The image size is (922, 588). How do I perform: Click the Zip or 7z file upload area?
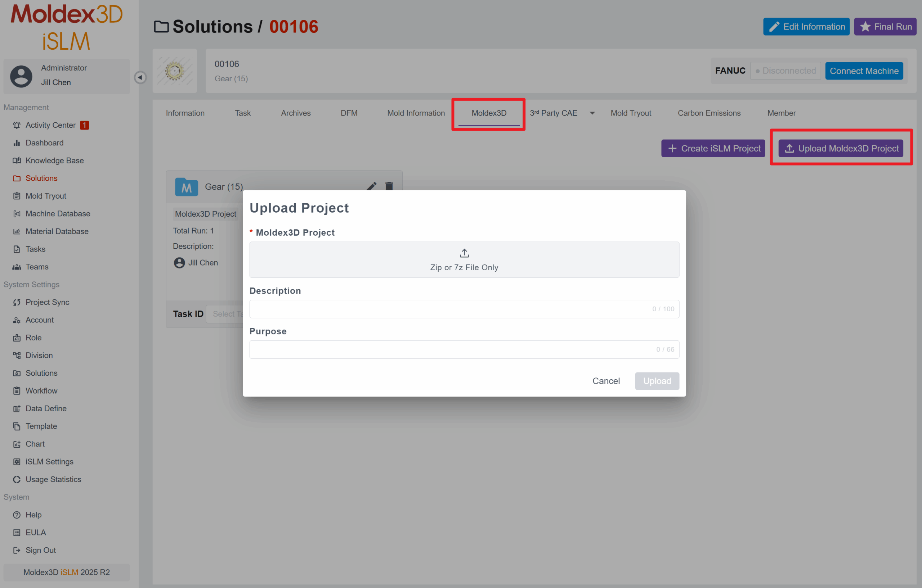point(464,260)
